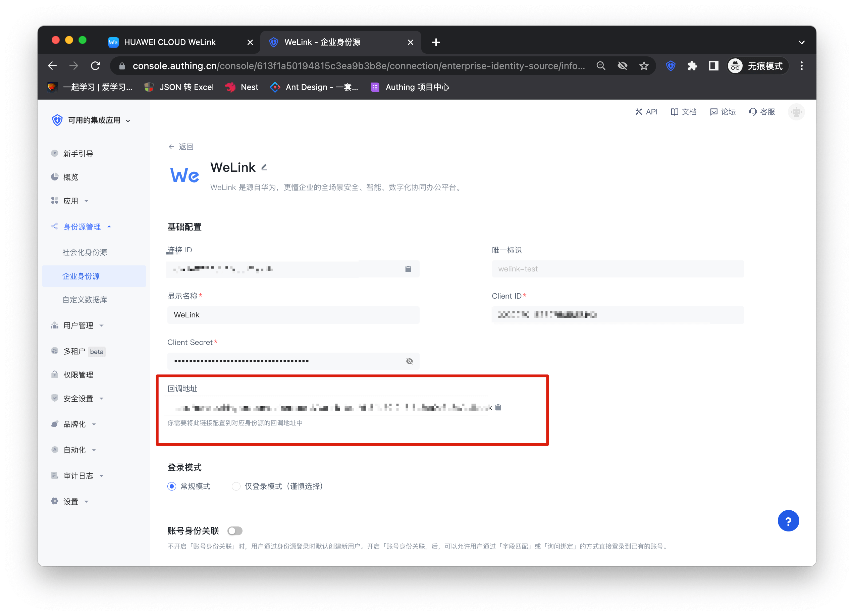
Task: Switch to the HUAWEI CLOUD WeLink tab
Action: coord(169,42)
